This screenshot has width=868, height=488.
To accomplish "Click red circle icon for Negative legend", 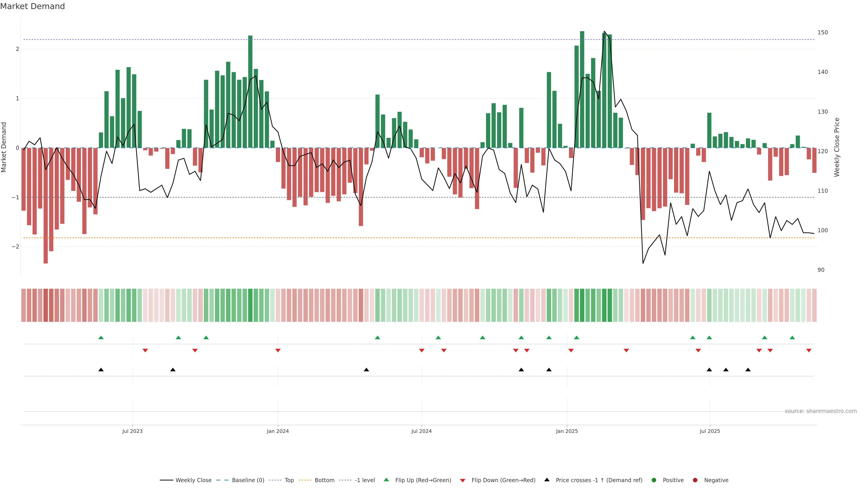I will coord(695,480).
